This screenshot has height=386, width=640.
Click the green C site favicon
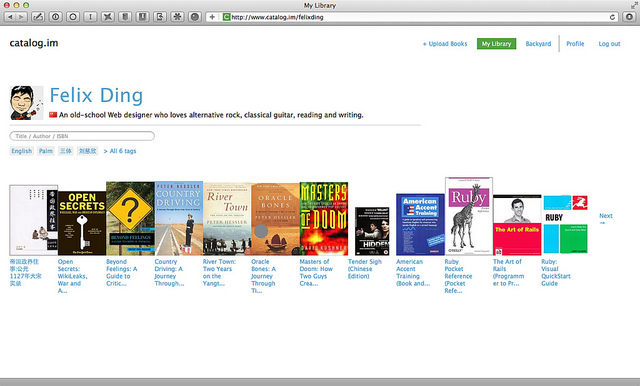coord(227,17)
